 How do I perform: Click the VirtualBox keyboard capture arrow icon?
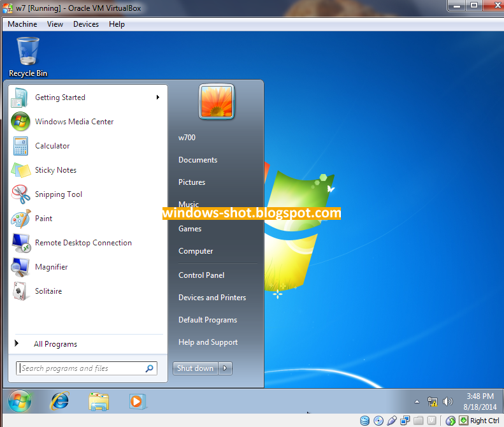(463, 420)
